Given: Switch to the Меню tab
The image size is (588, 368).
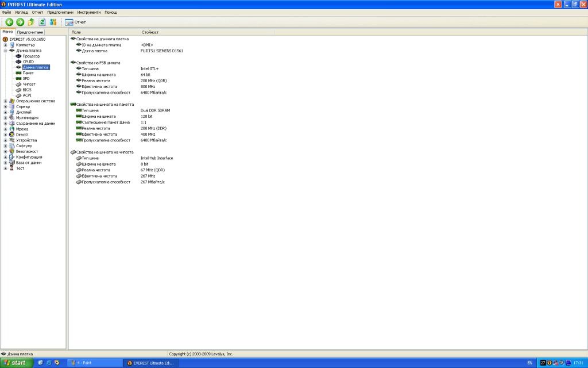Looking at the screenshot, I should click(x=7, y=32).
